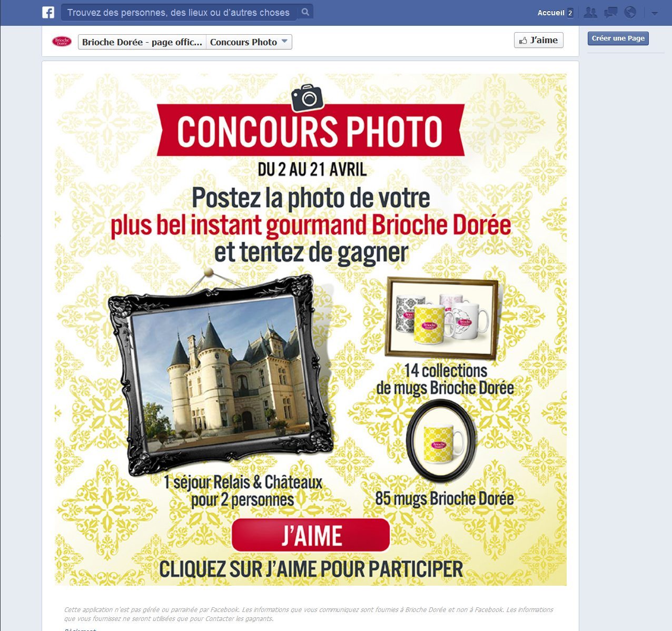Image resolution: width=672 pixels, height=631 pixels.
Task: Click the Facebook logo icon
Action: [x=48, y=12]
